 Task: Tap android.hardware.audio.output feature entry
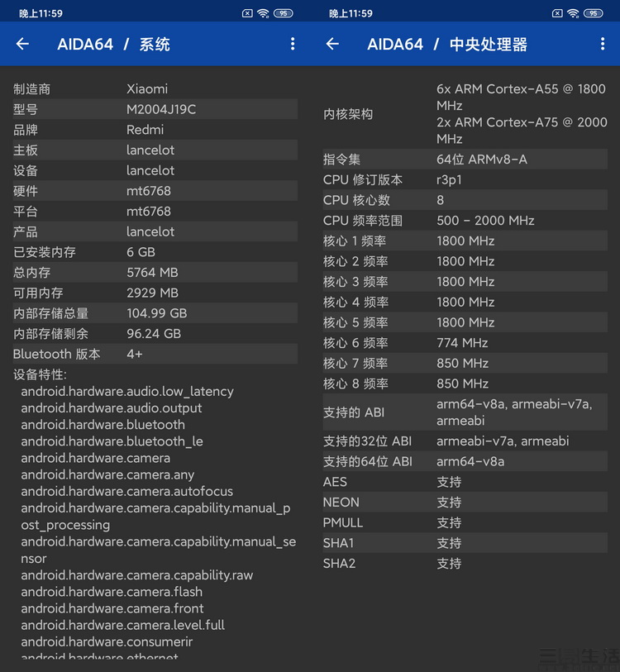[112, 408]
